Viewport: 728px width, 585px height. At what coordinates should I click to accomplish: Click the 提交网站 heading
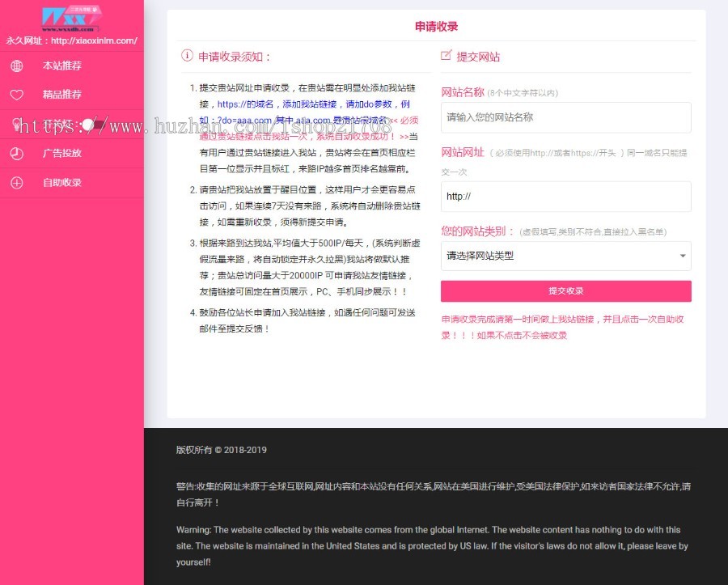[x=478, y=57]
